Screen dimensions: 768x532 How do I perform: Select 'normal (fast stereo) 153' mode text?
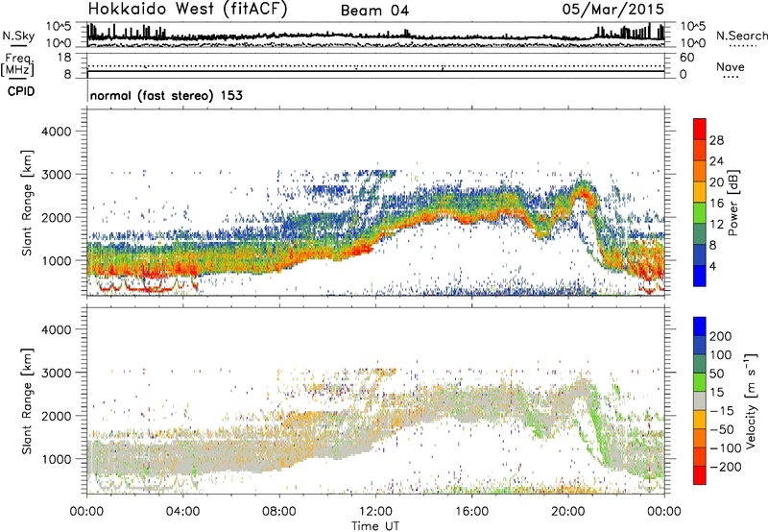coord(166,96)
